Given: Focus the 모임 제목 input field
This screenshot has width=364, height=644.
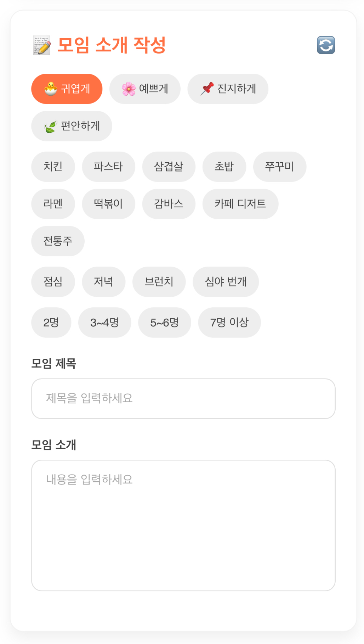Looking at the screenshot, I should tap(183, 399).
